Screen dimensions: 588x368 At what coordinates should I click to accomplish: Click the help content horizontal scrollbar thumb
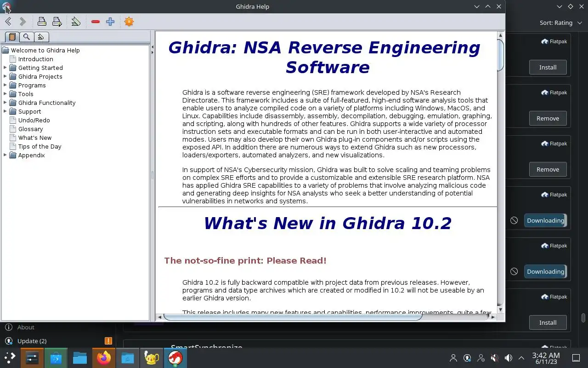(293, 316)
